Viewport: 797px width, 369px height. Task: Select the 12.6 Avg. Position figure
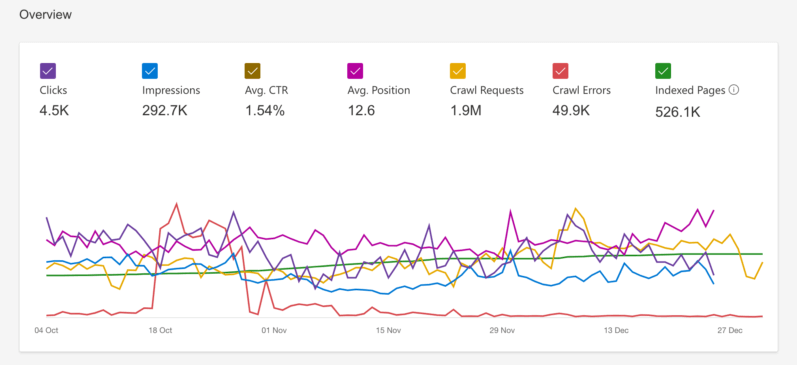(361, 110)
